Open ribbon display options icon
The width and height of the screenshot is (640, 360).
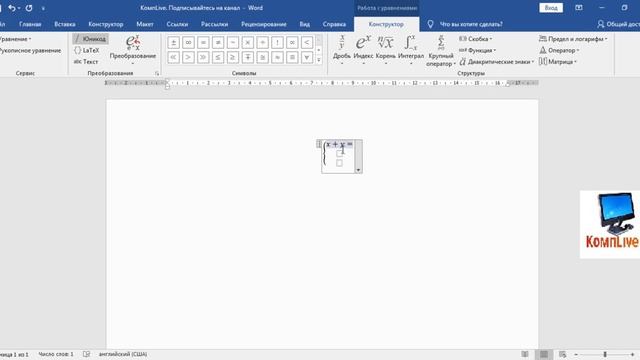(579, 8)
